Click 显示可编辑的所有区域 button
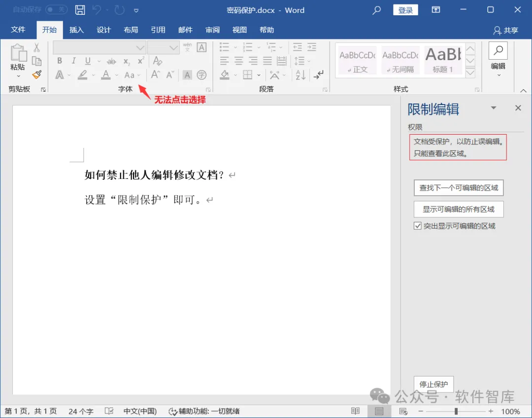532x418 pixels. [459, 209]
